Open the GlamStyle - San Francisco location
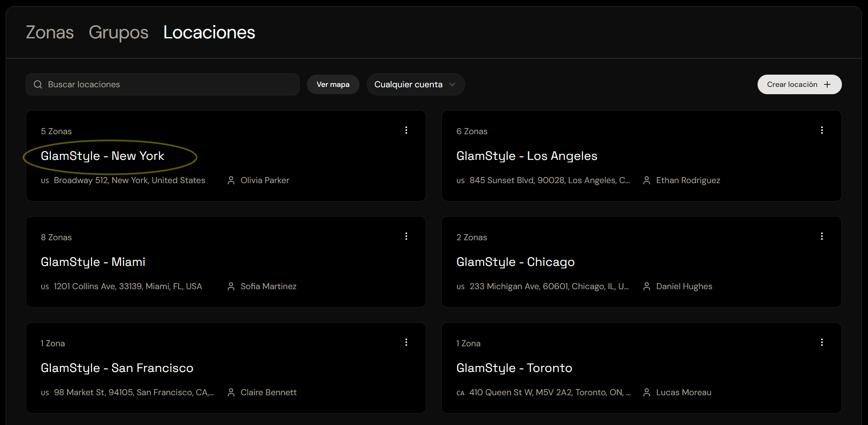 (117, 368)
